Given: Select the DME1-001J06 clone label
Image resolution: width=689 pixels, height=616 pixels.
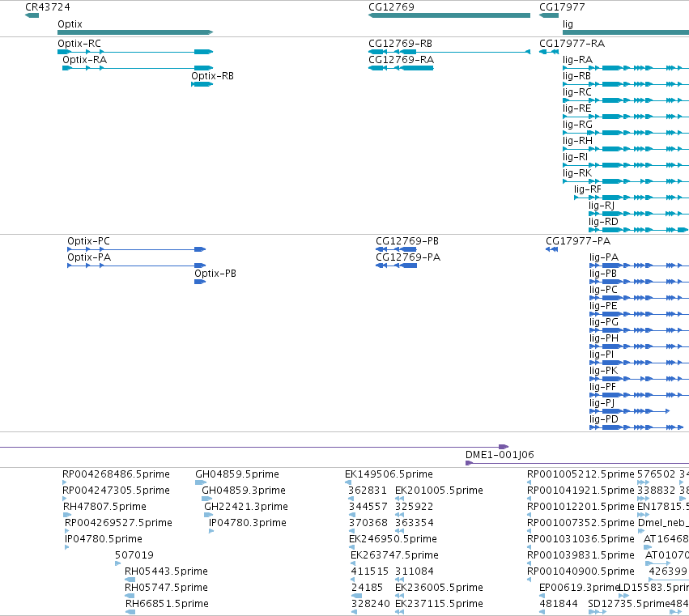Looking at the screenshot, I should point(500,455).
